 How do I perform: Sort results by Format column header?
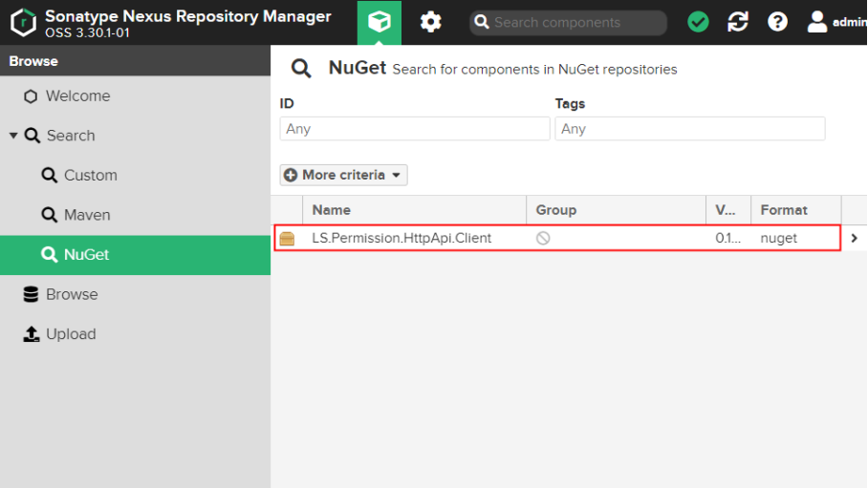796,210
